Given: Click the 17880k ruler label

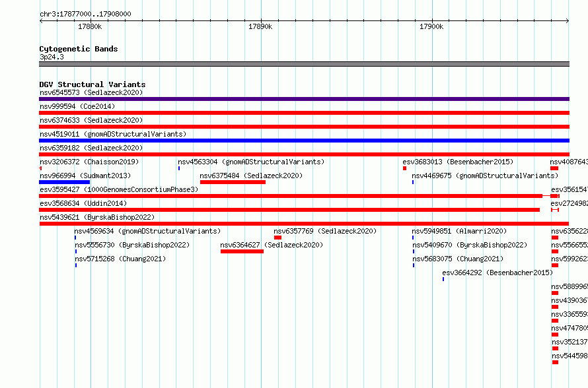Looking at the screenshot, I should 90,26.
